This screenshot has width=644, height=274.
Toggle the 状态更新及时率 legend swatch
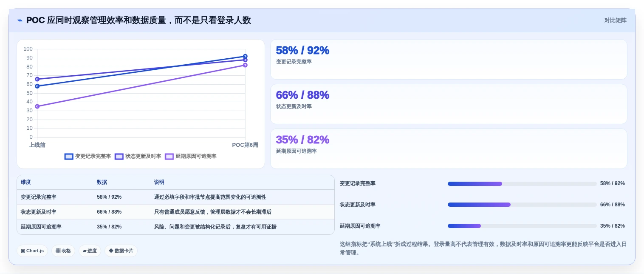119,157
